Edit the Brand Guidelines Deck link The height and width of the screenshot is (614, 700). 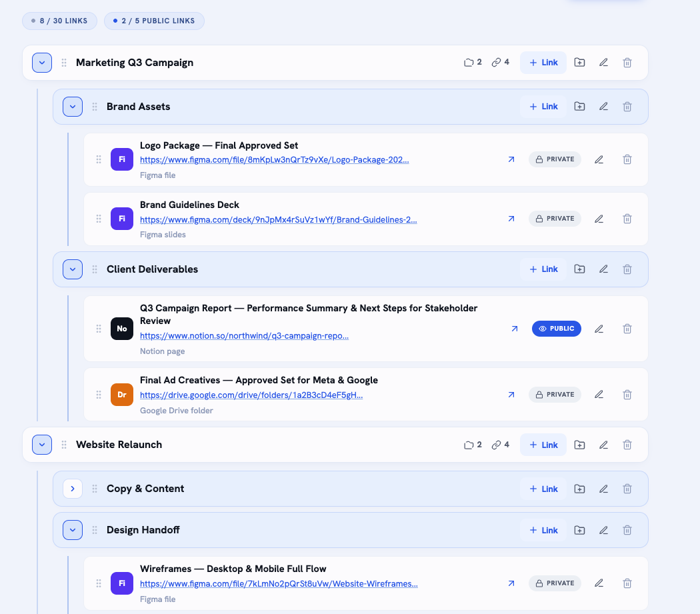[599, 219]
